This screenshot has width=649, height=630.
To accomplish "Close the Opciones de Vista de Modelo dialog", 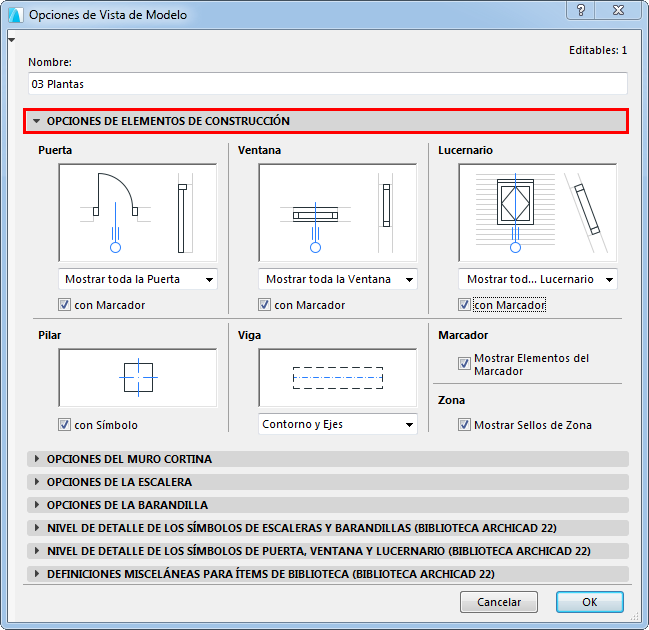I will click(619, 10).
